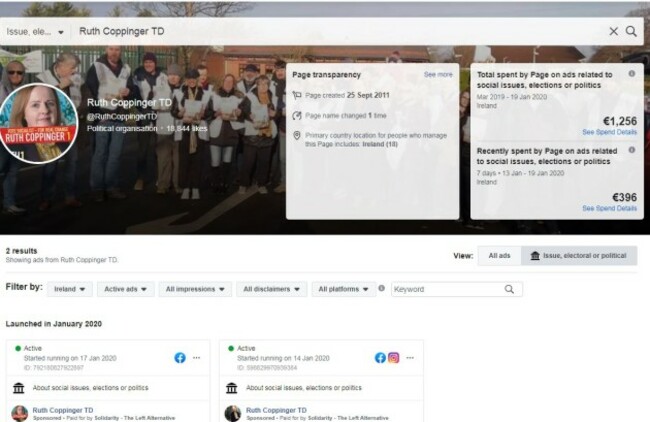Open See Spend Details under €396
Screen dimensions: 650x422
609,209
